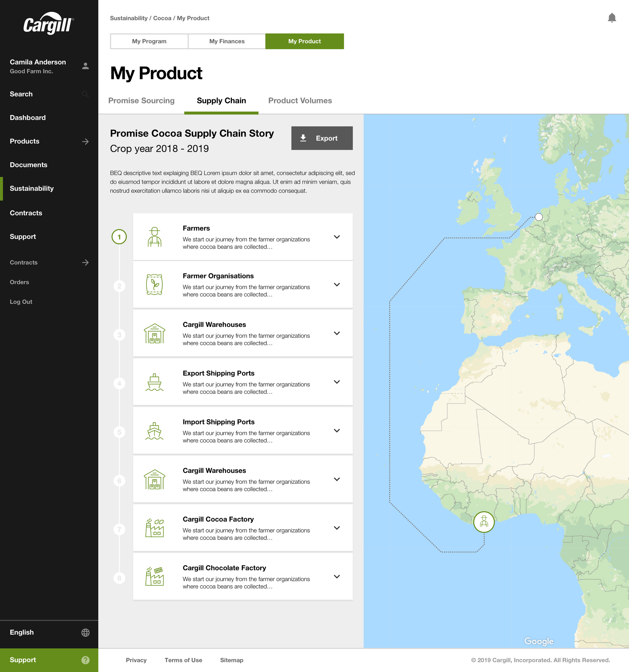Click the Cargill Cocoa Factory icon
629x672 pixels.
pos(154,528)
